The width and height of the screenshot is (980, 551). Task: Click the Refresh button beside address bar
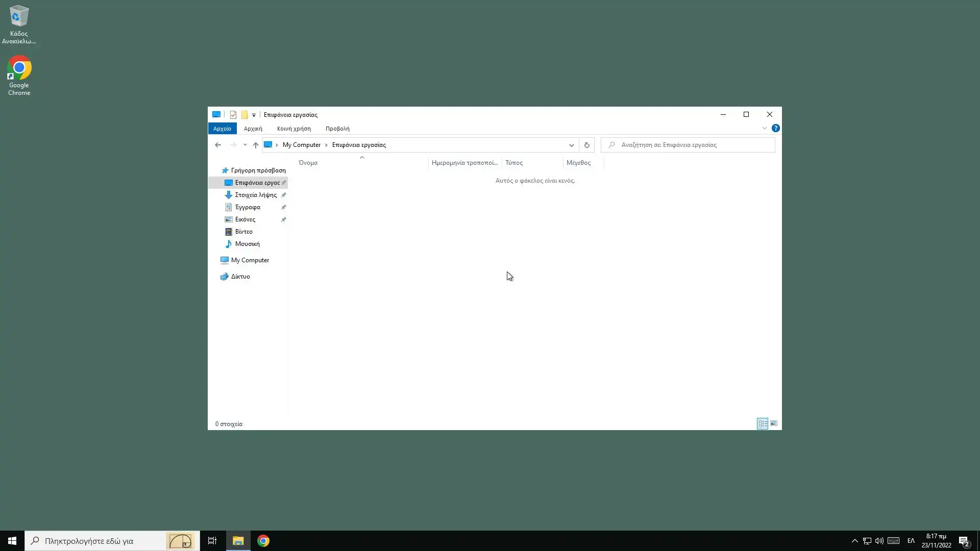pyautogui.click(x=586, y=145)
